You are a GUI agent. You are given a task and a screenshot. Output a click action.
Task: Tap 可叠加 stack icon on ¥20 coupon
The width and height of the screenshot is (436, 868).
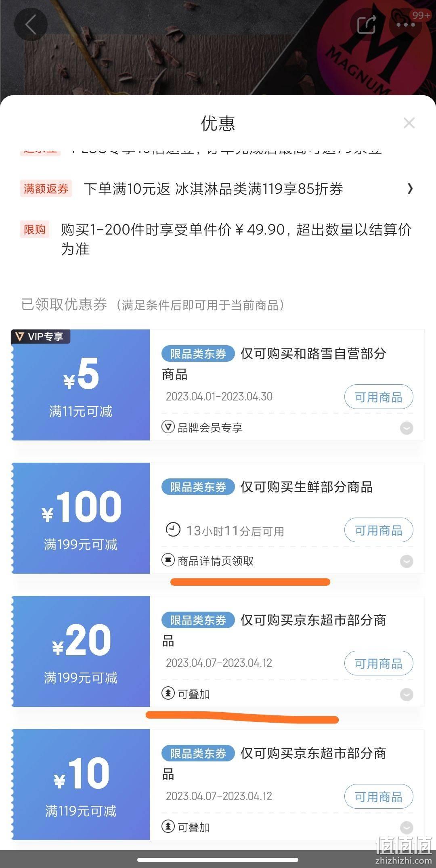click(x=168, y=694)
